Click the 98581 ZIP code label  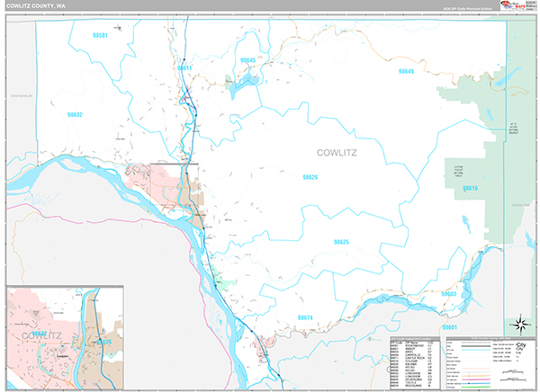pos(100,35)
